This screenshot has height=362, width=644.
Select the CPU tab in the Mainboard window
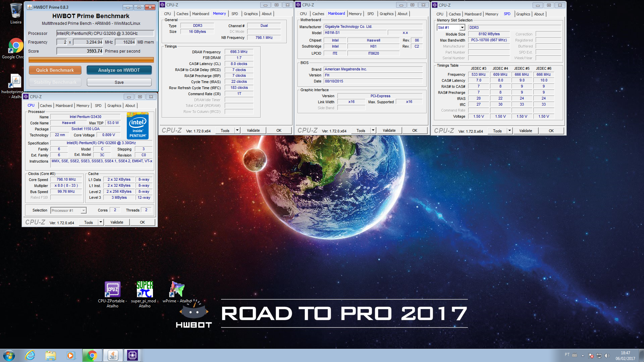303,14
